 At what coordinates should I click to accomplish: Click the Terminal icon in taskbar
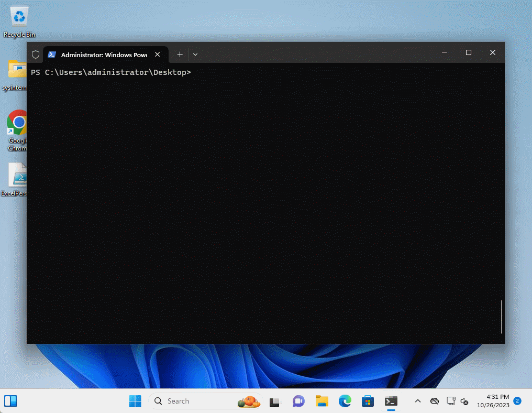(391, 401)
